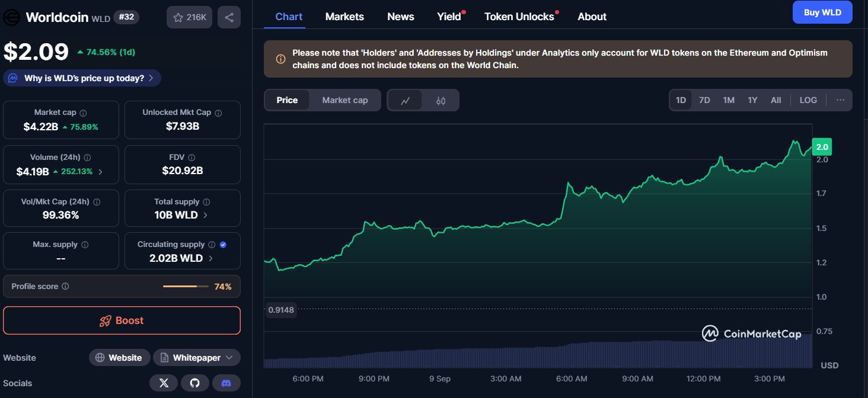The width and height of the screenshot is (868, 398).
Task: Click the volume bars under the chart
Action: pos(538,353)
